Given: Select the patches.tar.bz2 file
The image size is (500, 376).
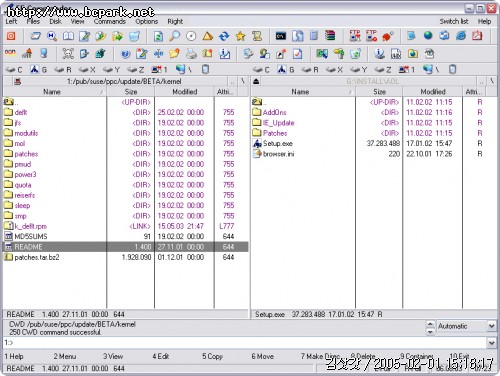Looking at the screenshot, I should 125,257.
